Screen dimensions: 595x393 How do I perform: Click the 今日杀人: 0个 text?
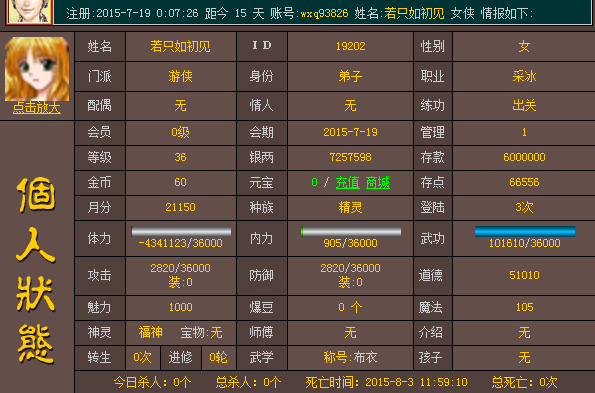[x=152, y=382]
